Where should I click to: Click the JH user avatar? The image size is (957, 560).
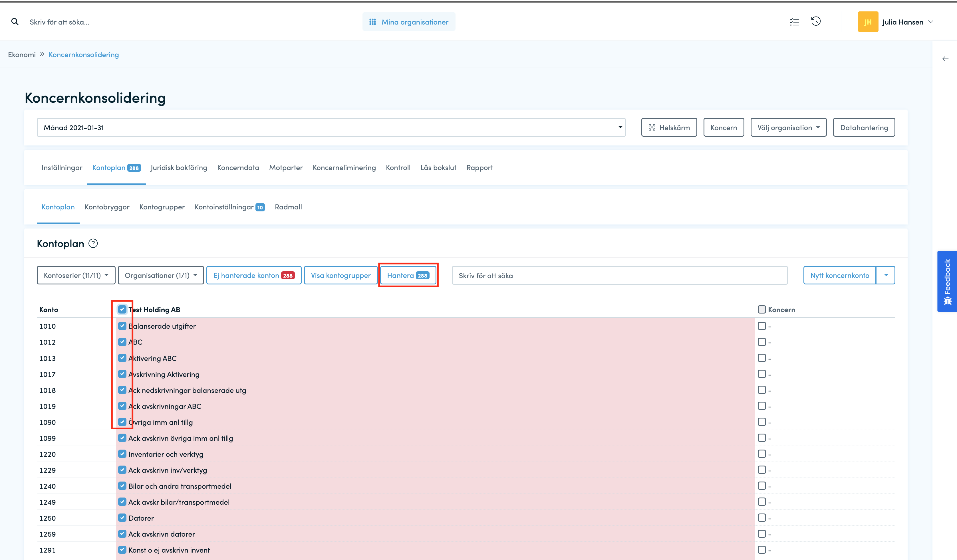pyautogui.click(x=868, y=22)
